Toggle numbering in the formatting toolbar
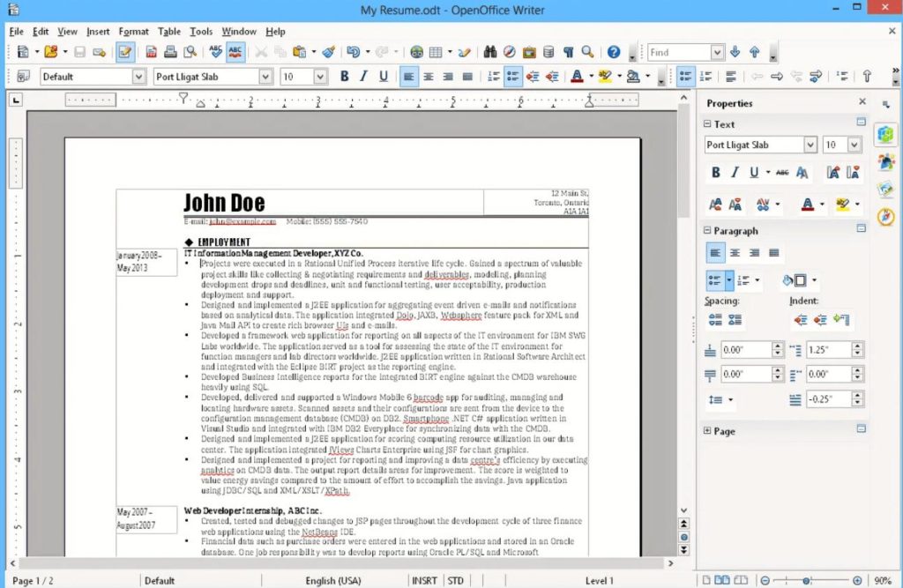 (494, 77)
